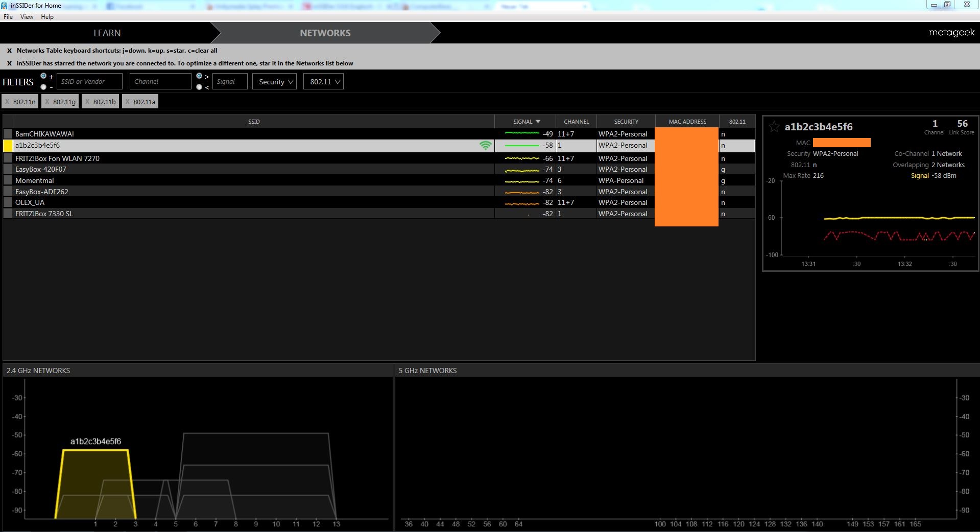Sort table by SSID column header
The image size is (980, 532).
click(x=254, y=122)
